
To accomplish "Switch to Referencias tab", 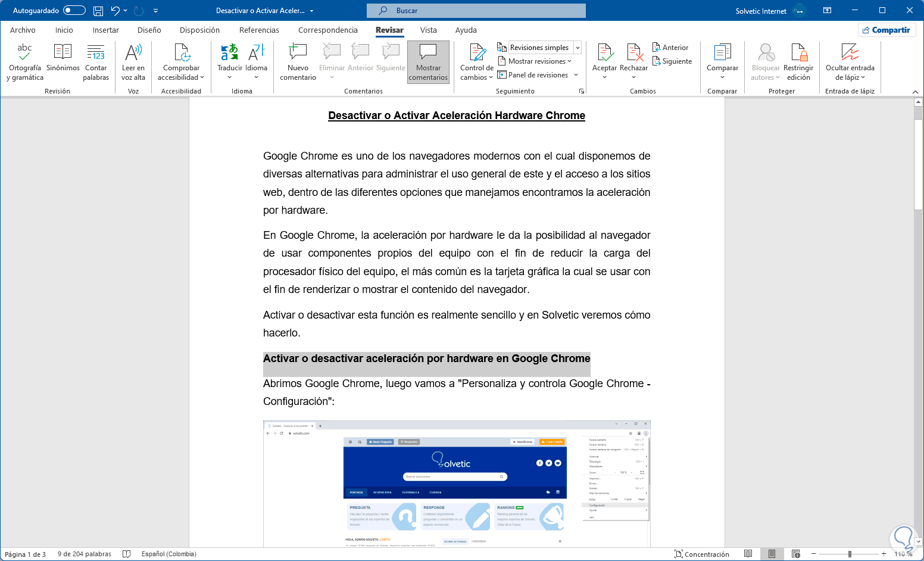I will [259, 30].
